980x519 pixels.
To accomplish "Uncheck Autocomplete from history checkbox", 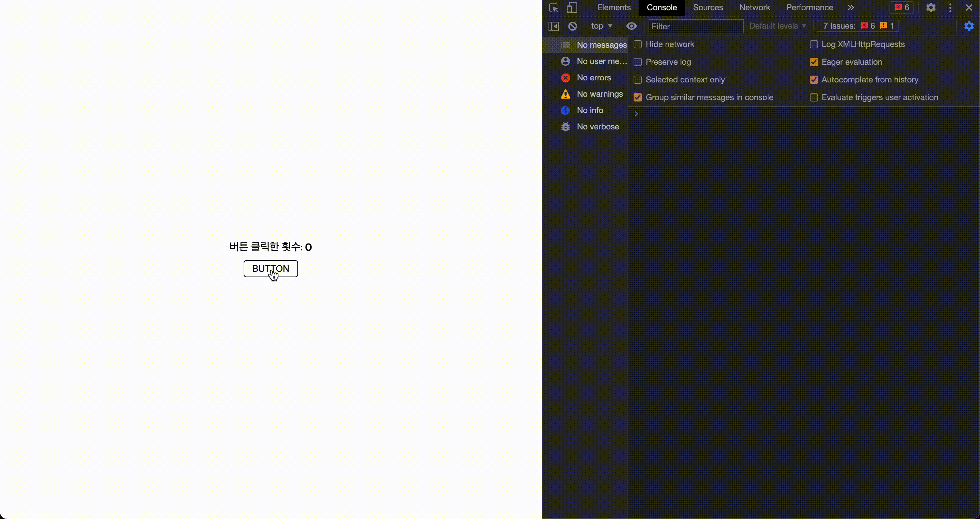I will tap(814, 80).
